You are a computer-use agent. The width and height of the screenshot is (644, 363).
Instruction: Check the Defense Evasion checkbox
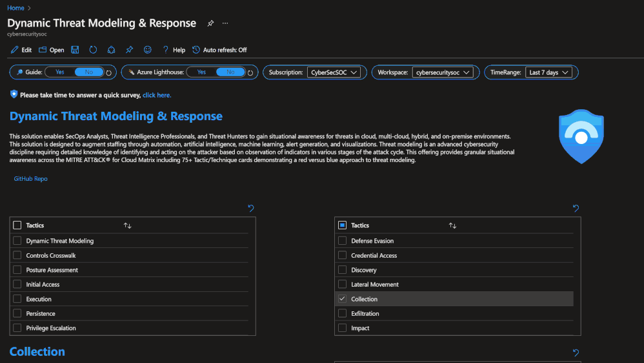(x=342, y=240)
